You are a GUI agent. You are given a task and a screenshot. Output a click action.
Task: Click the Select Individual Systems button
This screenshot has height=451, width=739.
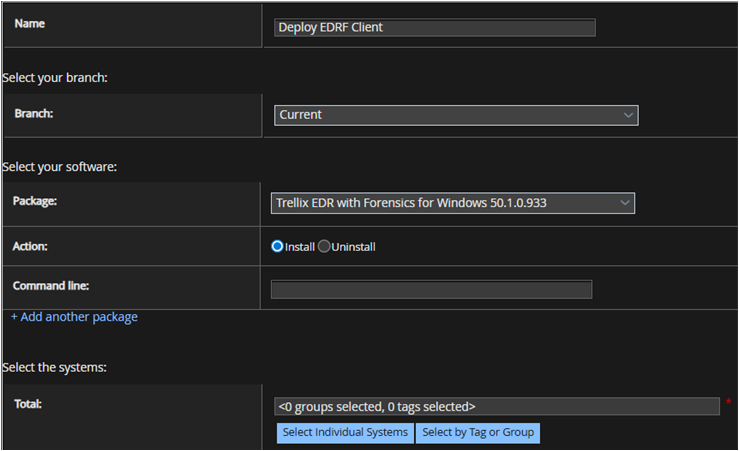tap(345, 433)
